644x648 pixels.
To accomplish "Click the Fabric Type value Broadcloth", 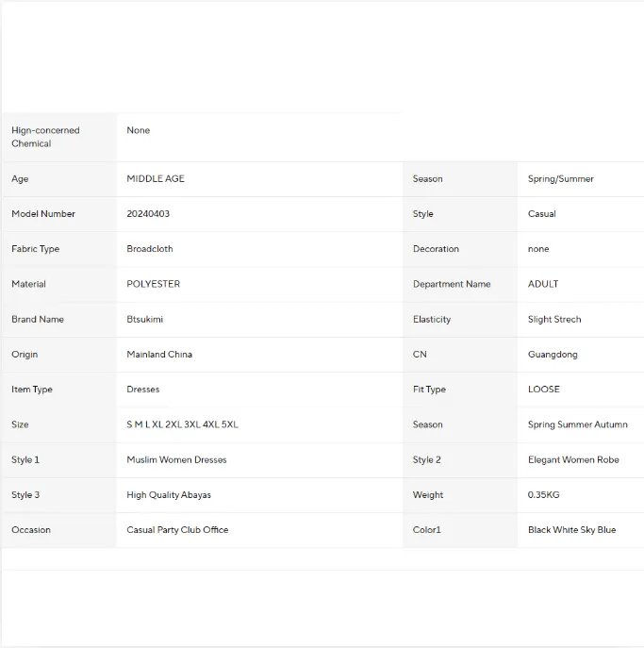I will pos(150,249).
